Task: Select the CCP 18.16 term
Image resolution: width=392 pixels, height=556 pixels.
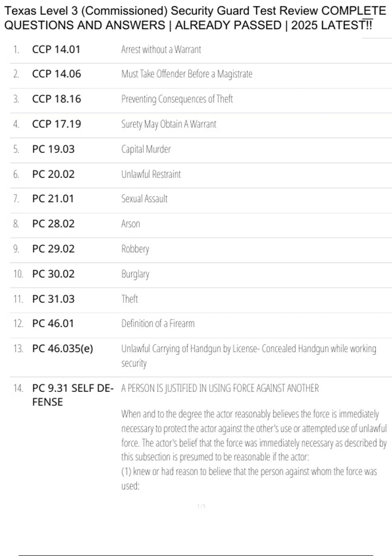Action: point(57,99)
